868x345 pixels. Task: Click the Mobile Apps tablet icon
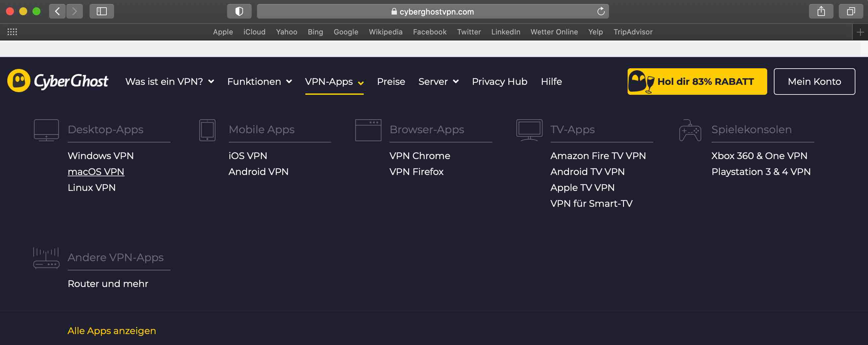[207, 130]
